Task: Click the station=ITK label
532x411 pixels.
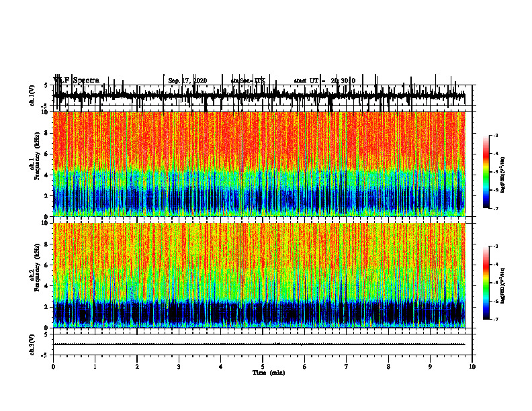Action: [x=248, y=81]
